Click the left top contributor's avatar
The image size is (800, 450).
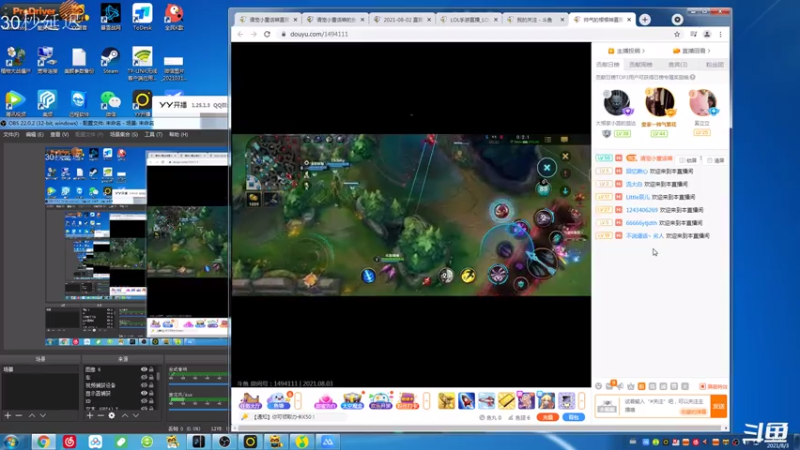(x=616, y=103)
